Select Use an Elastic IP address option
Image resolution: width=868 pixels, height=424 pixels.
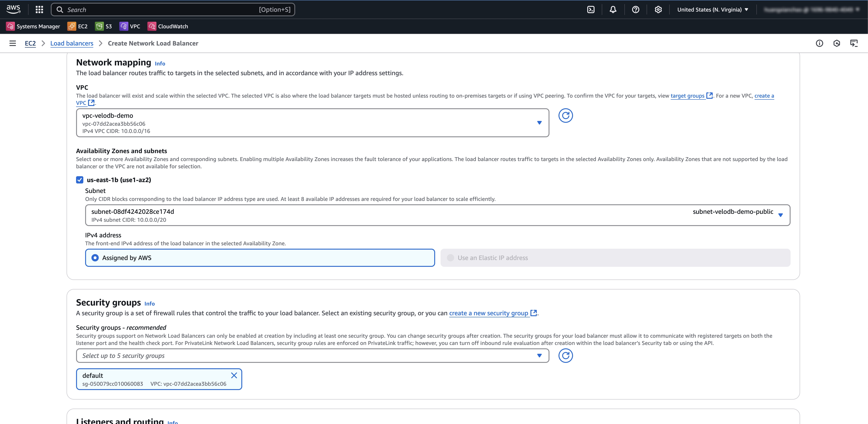click(451, 258)
